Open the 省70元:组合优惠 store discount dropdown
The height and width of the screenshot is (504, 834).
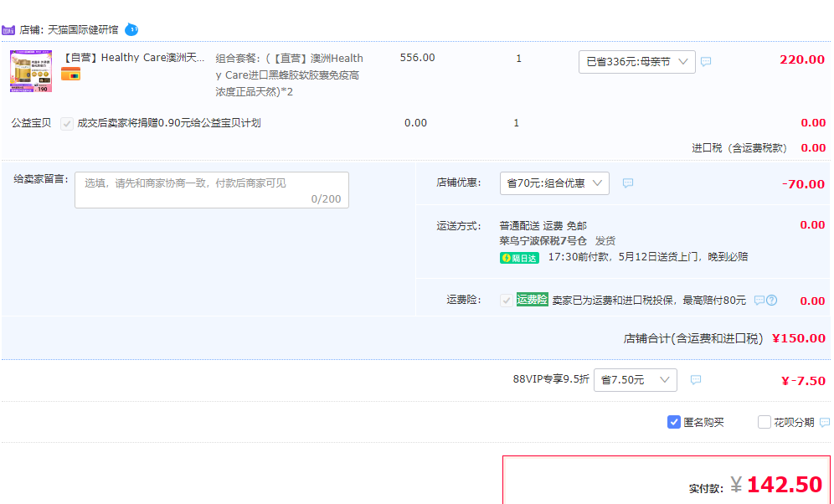(x=554, y=183)
